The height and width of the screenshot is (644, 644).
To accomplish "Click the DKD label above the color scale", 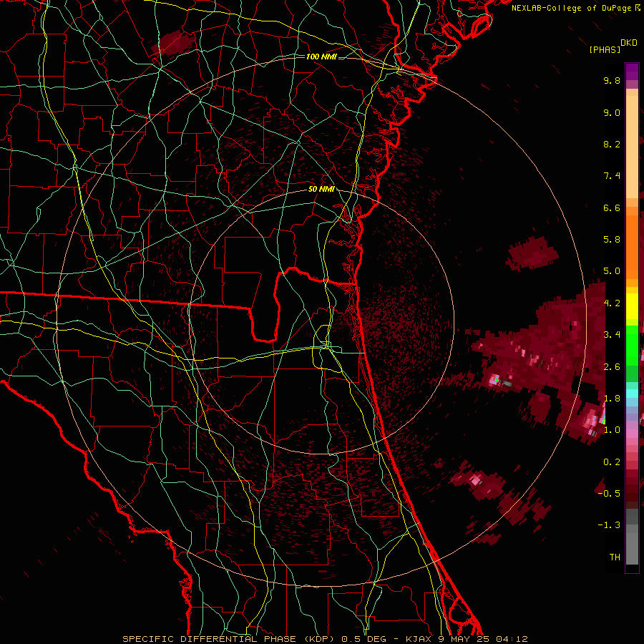I will tap(629, 43).
